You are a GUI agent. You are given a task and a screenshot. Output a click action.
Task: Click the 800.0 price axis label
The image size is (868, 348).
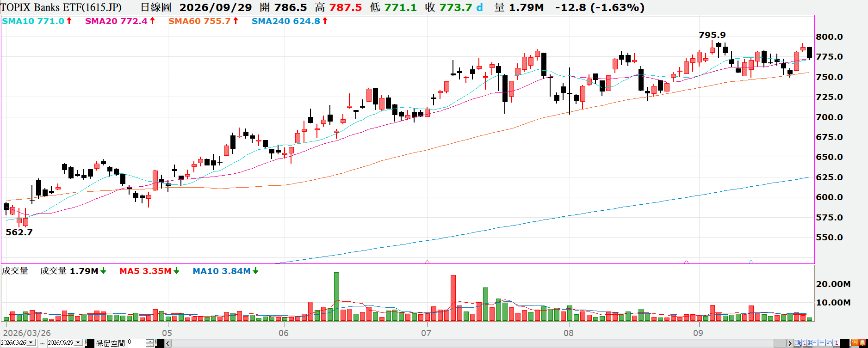click(x=829, y=37)
